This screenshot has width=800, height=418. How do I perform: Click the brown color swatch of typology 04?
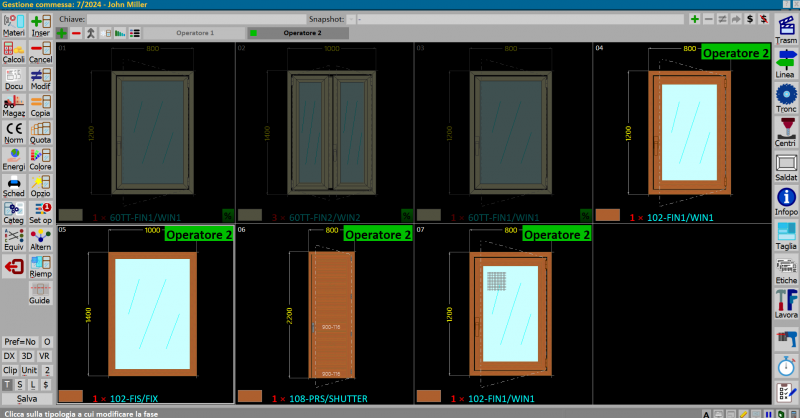click(x=608, y=215)
